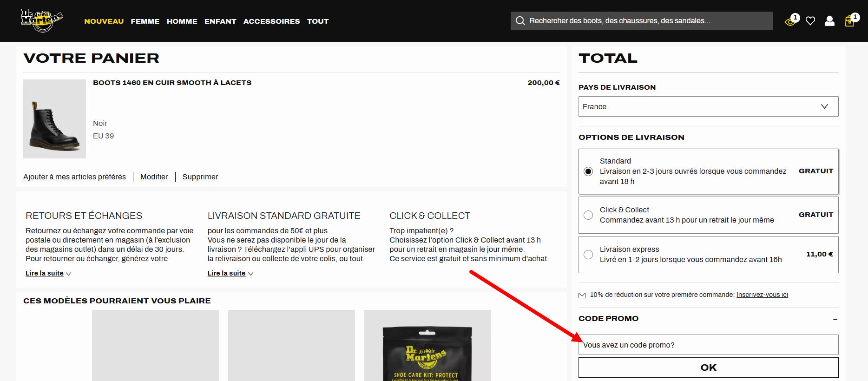
Task: Open the France country dropdown
Action: (x=709, y=106)
